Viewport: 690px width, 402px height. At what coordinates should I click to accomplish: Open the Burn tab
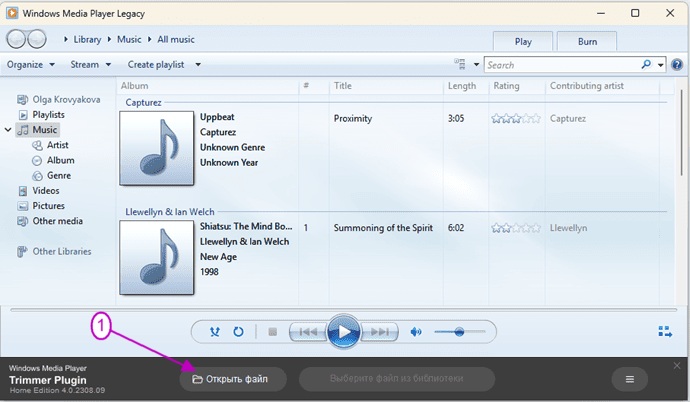point(587,41)
